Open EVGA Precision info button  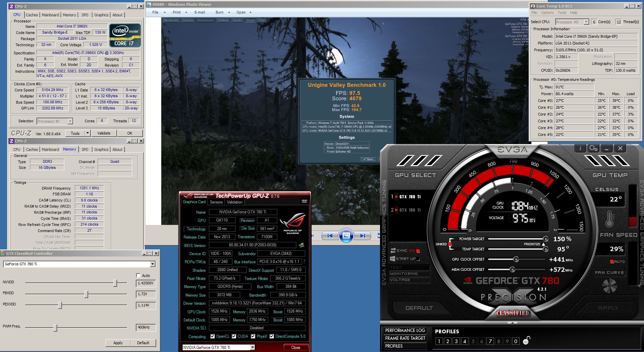pos(580,148)
